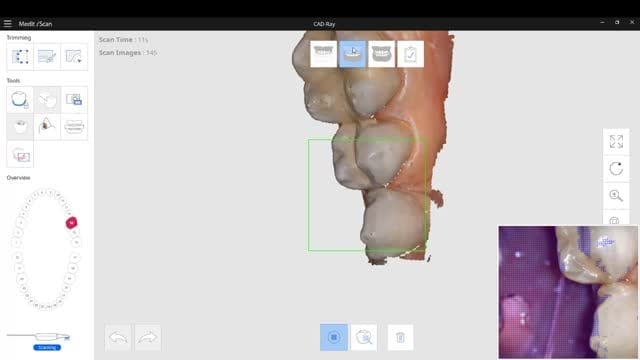
Task: Click the scan data inspect button
Action: tap(364, 337)
